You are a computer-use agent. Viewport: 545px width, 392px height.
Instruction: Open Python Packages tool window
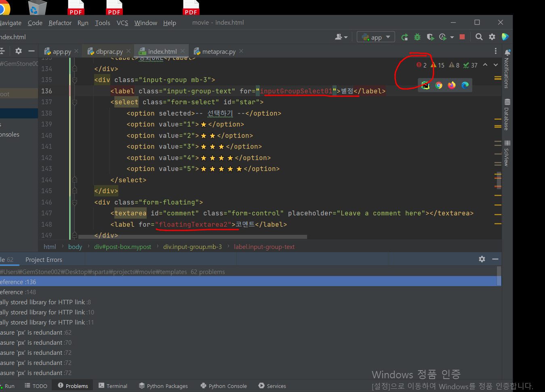[x=163, y=386]
